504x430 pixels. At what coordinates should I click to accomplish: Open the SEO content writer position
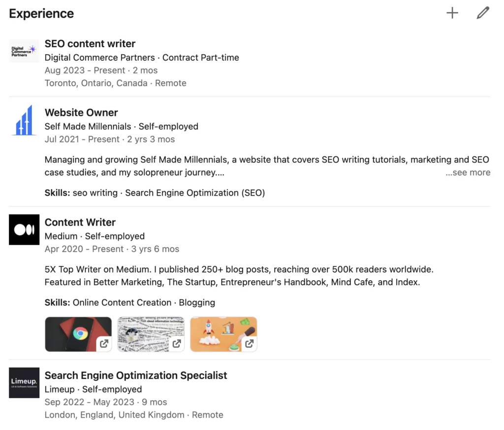tap(90, 44)
